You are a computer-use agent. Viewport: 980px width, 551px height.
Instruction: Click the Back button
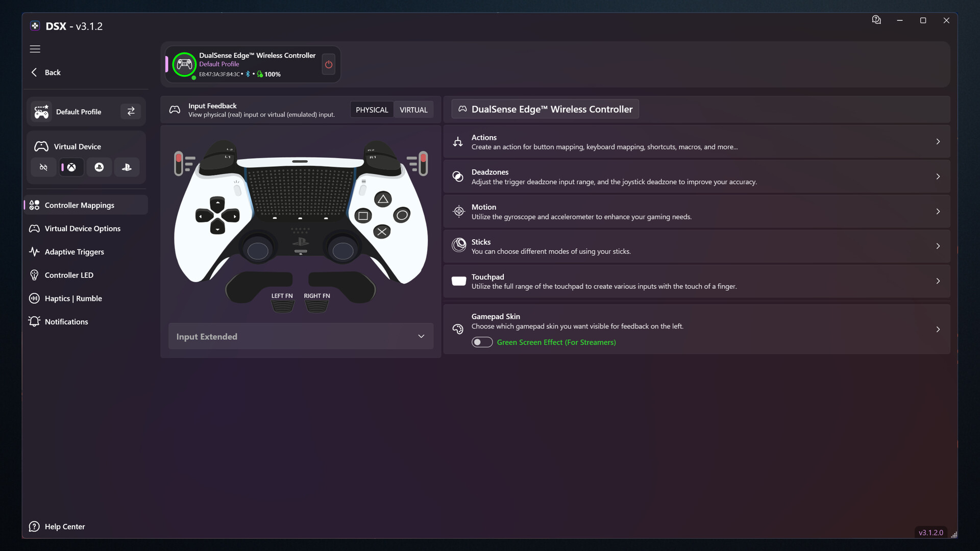pyautogui.click(x=45, y=72)
